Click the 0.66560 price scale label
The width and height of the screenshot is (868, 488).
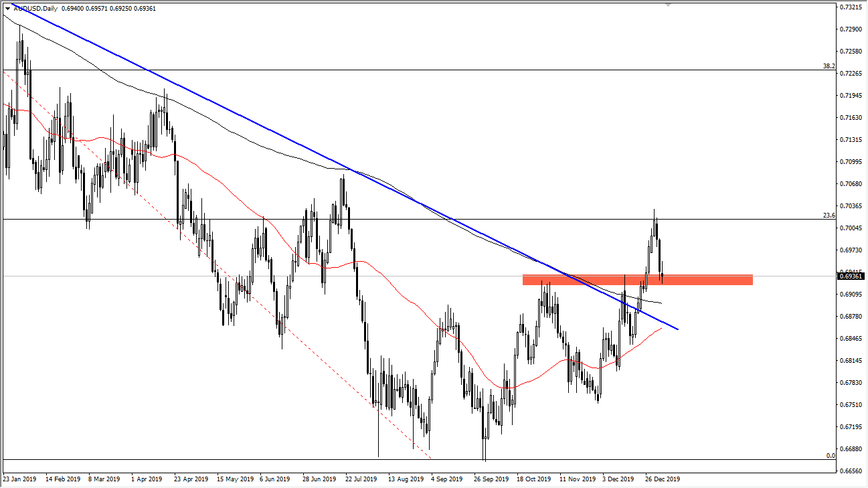coord(851,471)
